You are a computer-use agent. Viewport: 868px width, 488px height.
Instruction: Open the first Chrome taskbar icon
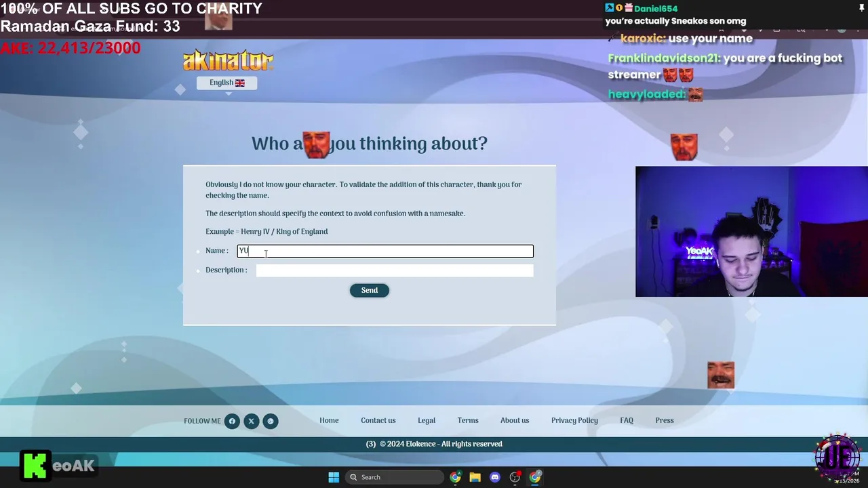(x=455, y=477)
